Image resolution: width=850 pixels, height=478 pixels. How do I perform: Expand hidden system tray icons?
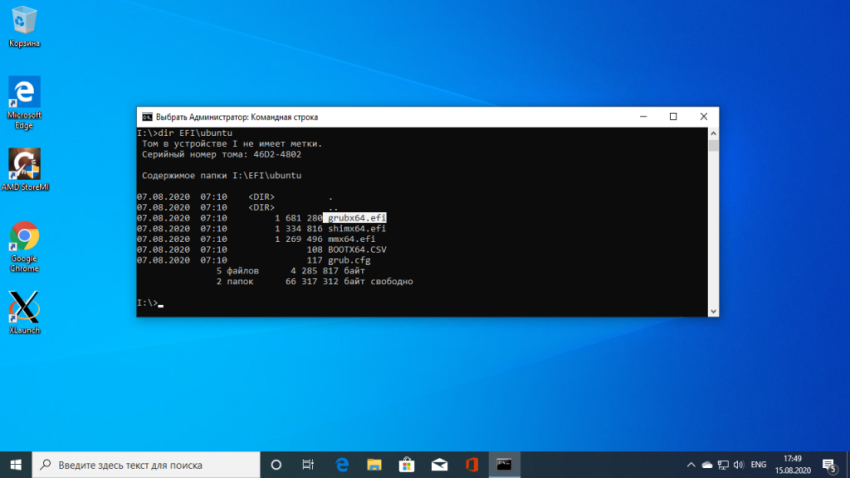point(692,465)
